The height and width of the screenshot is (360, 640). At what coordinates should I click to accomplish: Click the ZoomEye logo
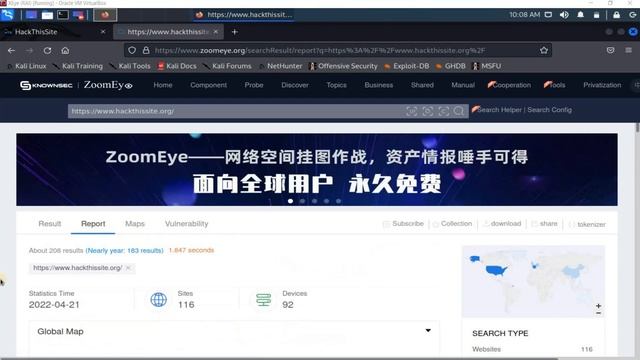tap(108, 85)
